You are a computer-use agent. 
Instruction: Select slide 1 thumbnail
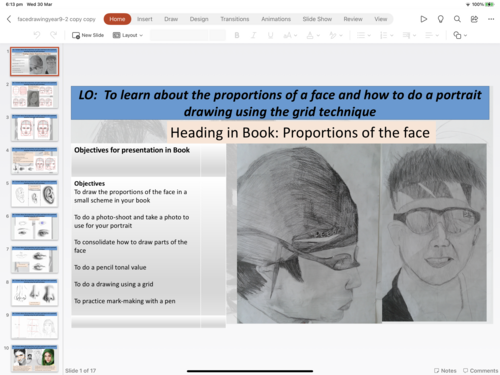[x=35, y=61]
